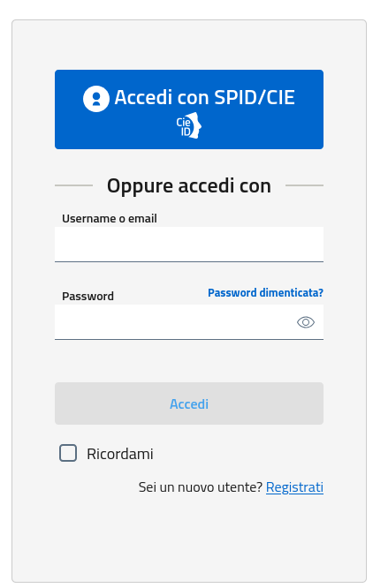Click the divider line right of 'Oppure accedi con'
Image resolution: width=373 pixels, height=588 pixels.
(304, 185)
